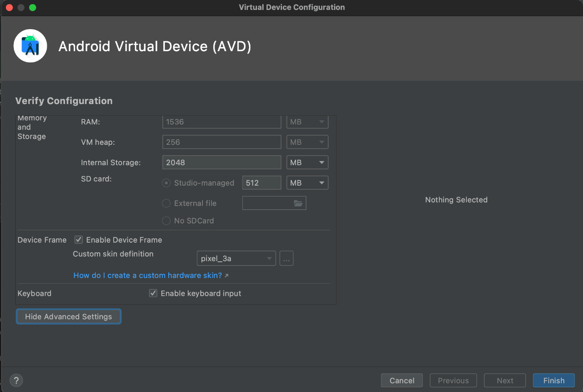Screen dimensions: 583x392
Task: Click the Device Frame section label
Action: point(42,240)
